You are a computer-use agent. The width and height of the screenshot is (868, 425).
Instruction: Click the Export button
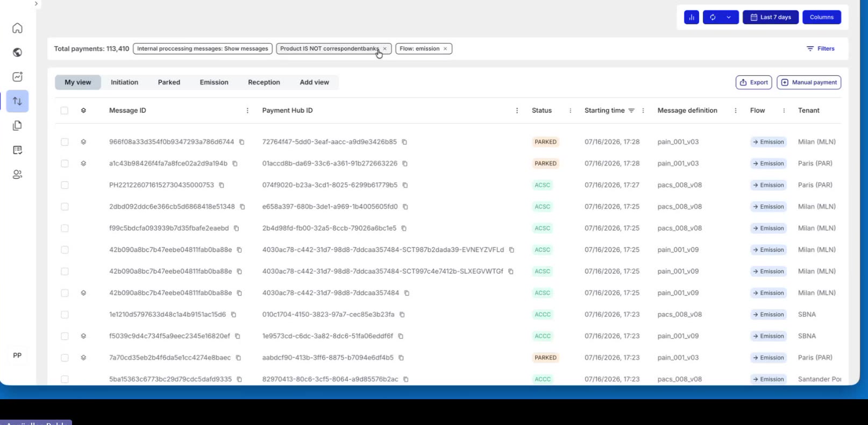(x=754, y=82)
